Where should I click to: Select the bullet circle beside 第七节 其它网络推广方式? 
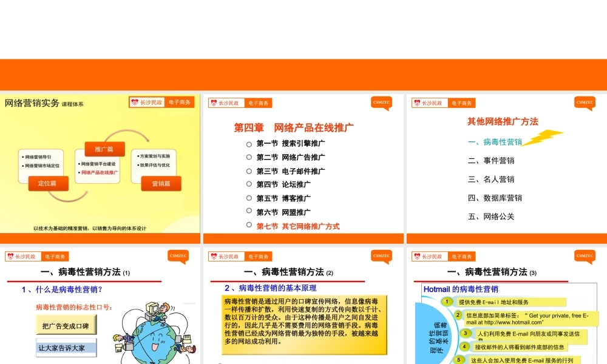tap(249, 224)
